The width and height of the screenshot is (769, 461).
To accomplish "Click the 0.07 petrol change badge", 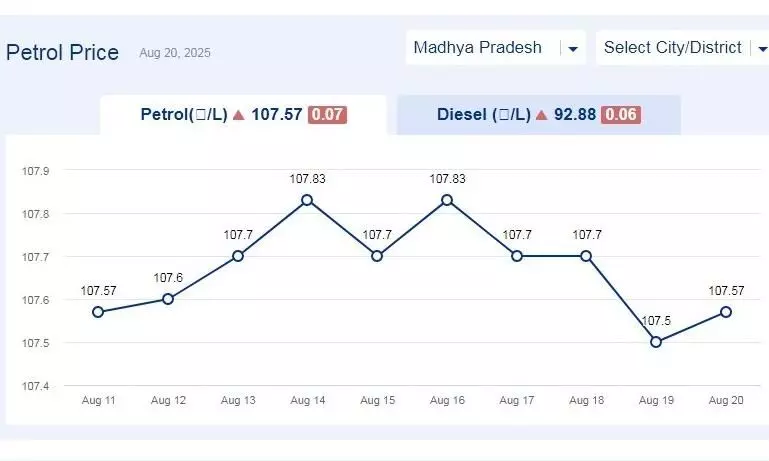I will 327,115.
